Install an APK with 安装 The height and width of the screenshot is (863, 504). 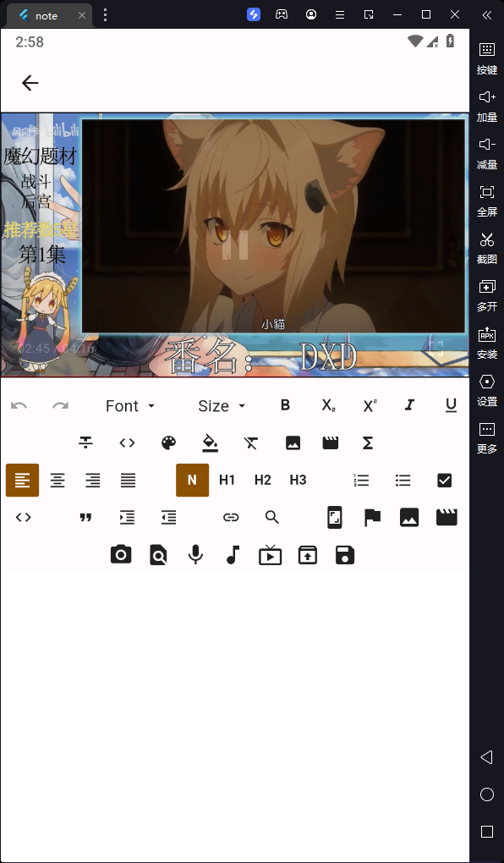click(x=487, y=343)
